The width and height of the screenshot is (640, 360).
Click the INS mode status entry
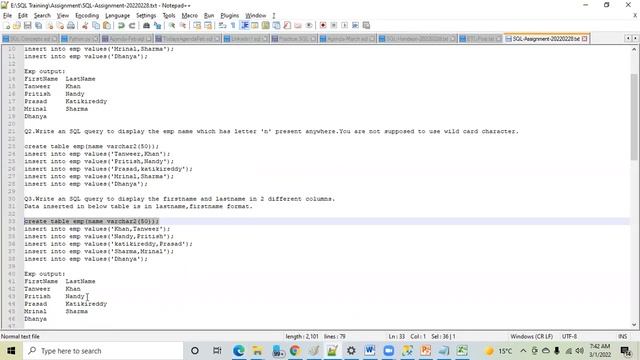click(622, 336)
